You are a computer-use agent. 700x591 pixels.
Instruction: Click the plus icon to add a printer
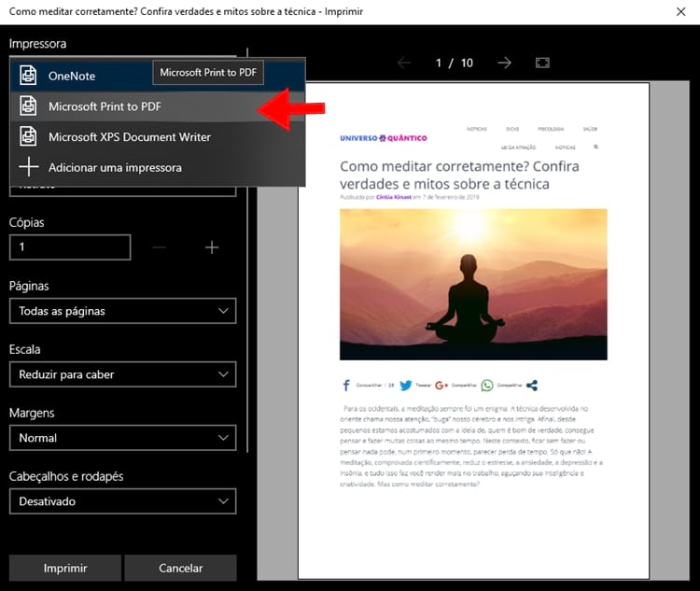click(x=29, y=167)
